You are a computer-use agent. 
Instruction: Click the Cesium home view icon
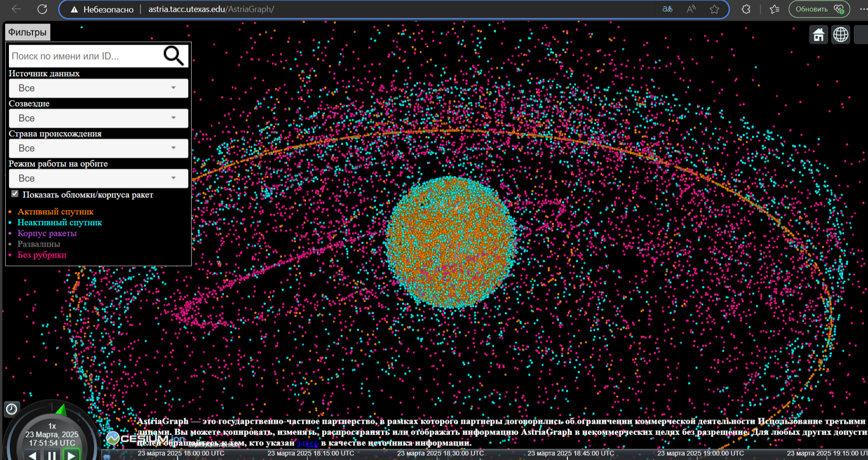point(819,35)
